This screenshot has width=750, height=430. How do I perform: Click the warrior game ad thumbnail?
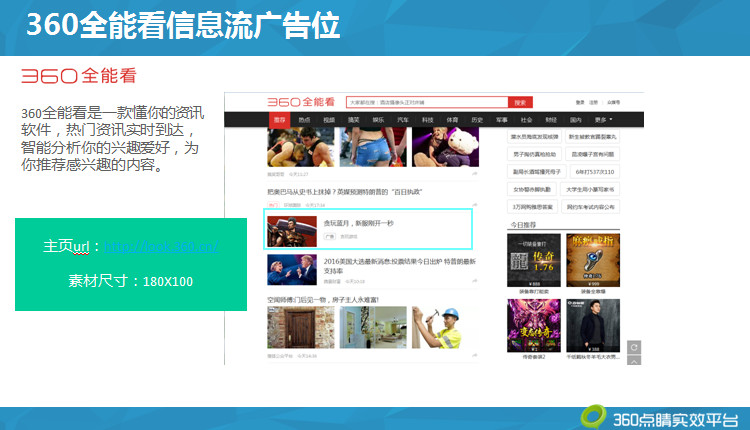pos(292,232)
